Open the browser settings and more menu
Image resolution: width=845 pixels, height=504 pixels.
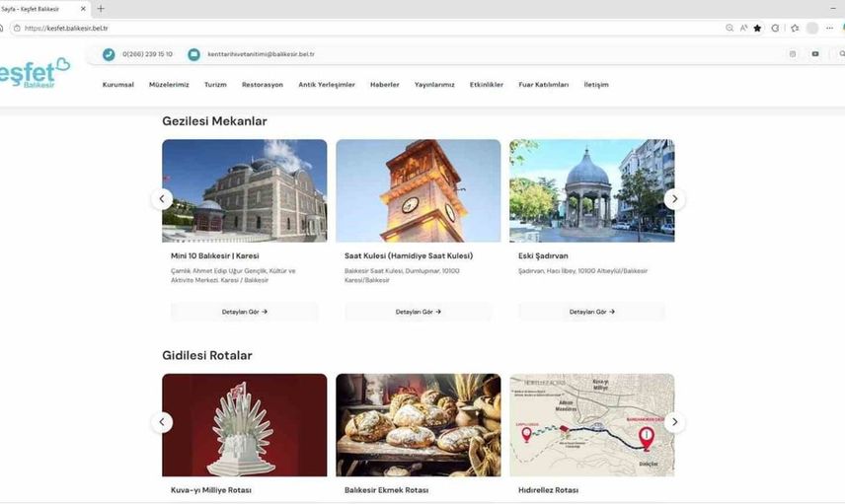point(830,28)
